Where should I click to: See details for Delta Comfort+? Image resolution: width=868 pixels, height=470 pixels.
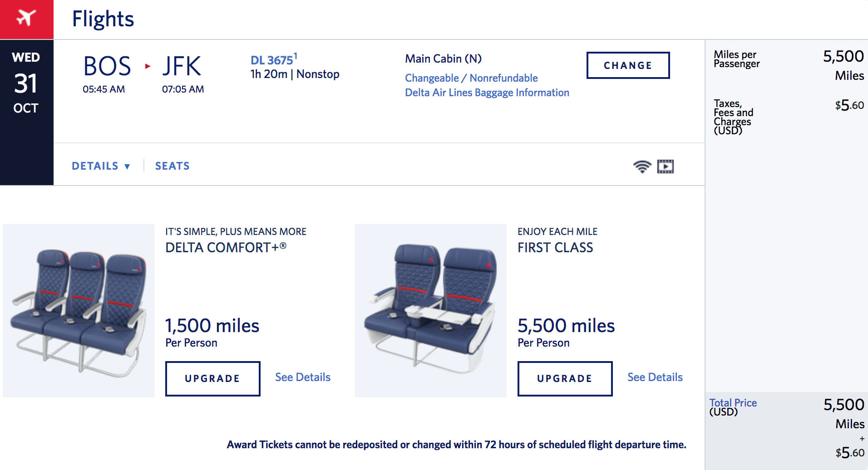[303, 377]
